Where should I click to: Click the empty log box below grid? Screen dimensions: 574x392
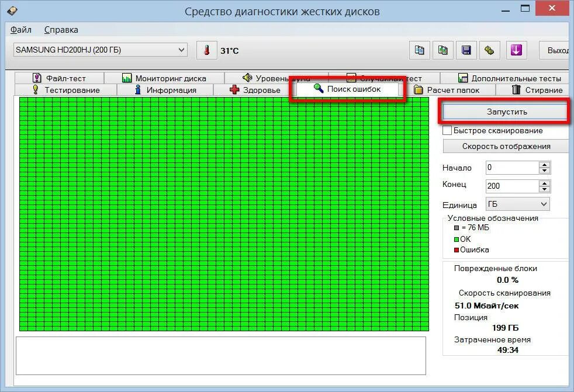[x=221, y=356]
